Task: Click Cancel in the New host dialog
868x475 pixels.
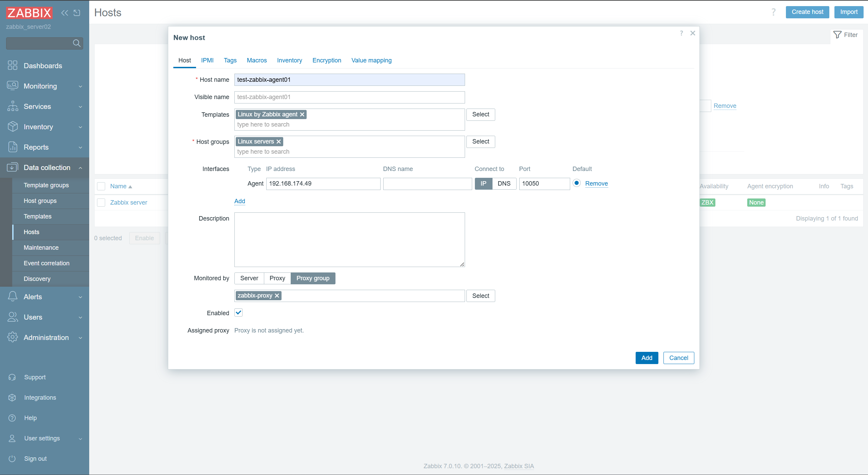Action: pyautogui.click(x=678, y=358)
